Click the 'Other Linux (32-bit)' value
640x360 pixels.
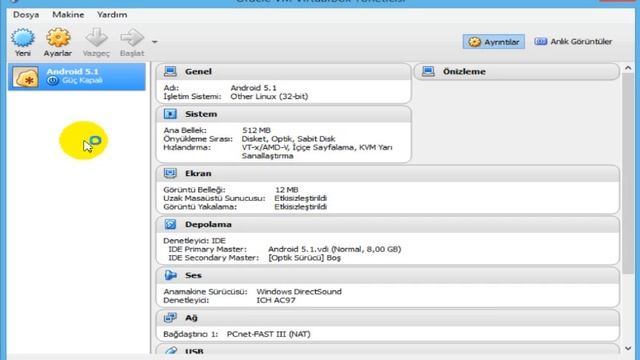269,97
